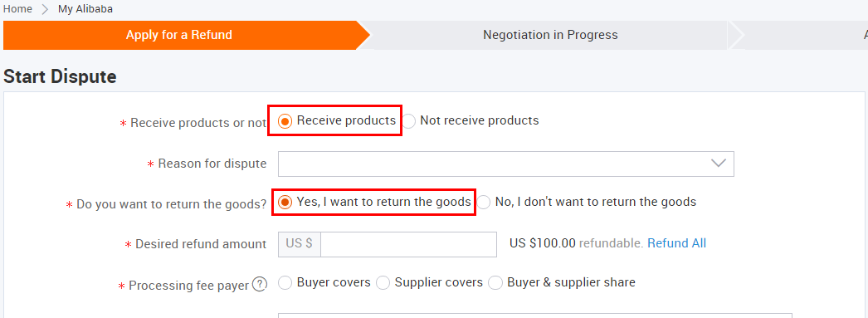Click the Refund All link
Image resolution: width=868 pixels, height=318 pixels.
(x=676, y=243)
